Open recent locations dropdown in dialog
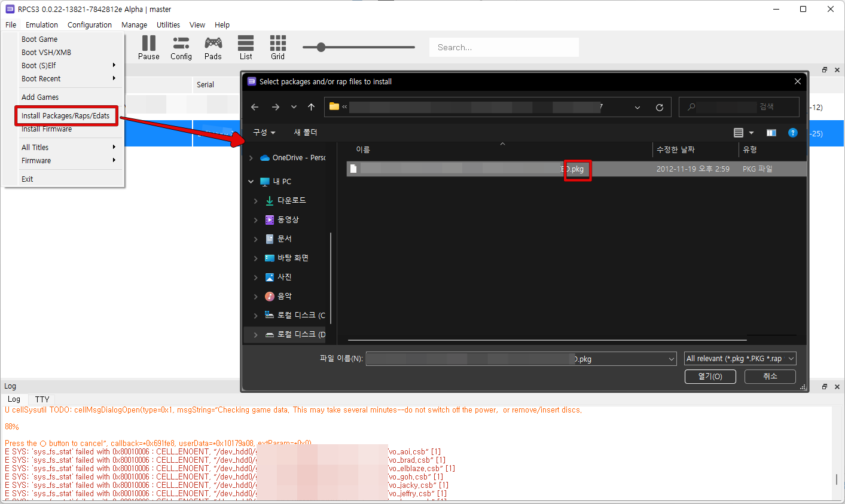Image resolution: width=845 pixels, height=504 pixels. [x=294, y=107]
